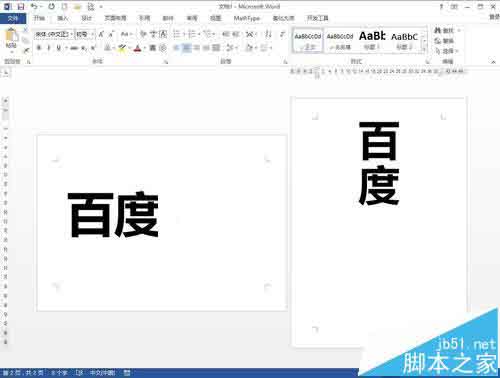Collapse the ribbon with the arrow
This screenshot has height=378, width=500.
coord(493,61)
